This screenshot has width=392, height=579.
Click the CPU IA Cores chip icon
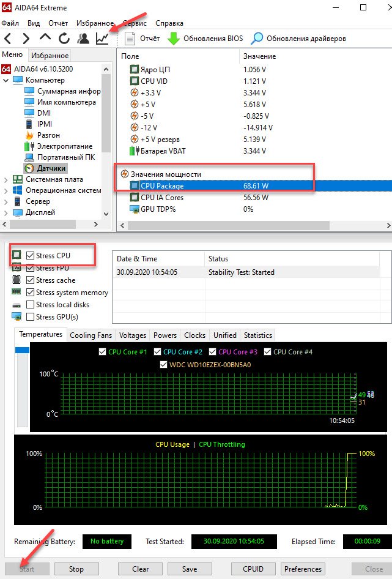pos(135,198)
